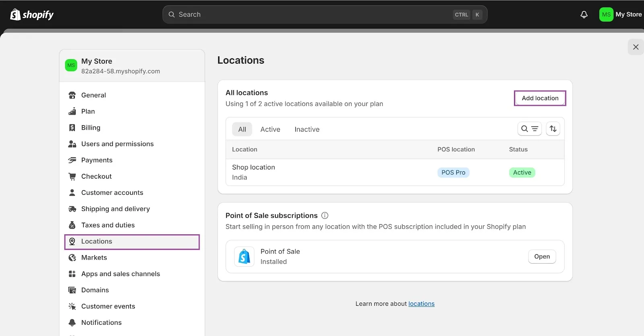This screenshot has width=644, height=336.
Task: Open the search and filter locations button
Action: (x=529, y=129)
